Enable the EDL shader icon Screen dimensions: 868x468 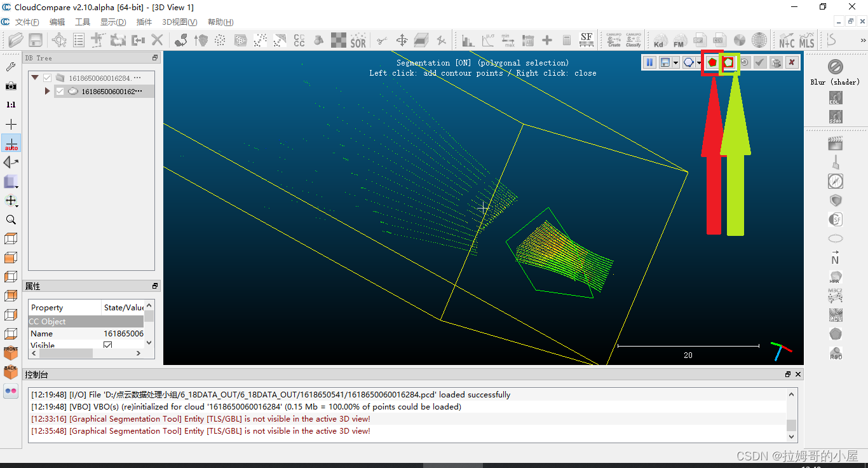pyautogui.click(x=835, y=98)
